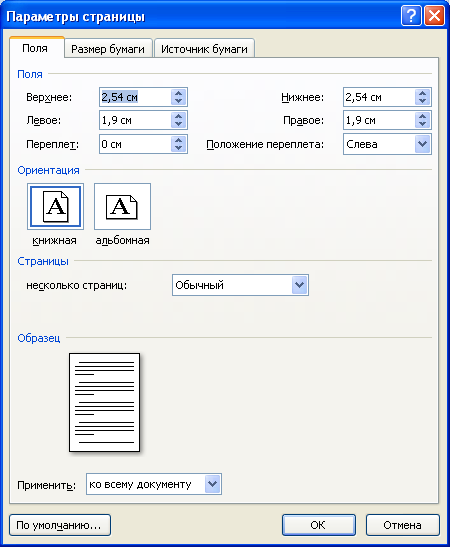Click into the Верхнее margin field
The width and height of the screenshot is (450, 547).
tap(135, 97)
